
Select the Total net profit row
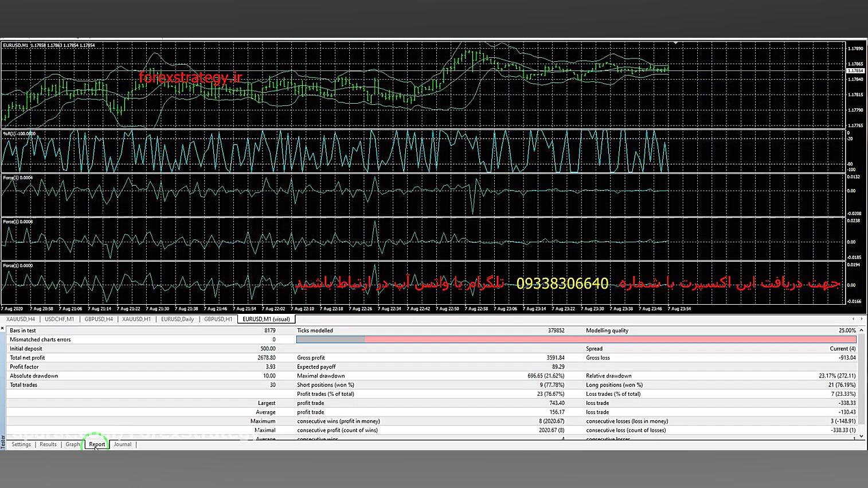(142, 358)
